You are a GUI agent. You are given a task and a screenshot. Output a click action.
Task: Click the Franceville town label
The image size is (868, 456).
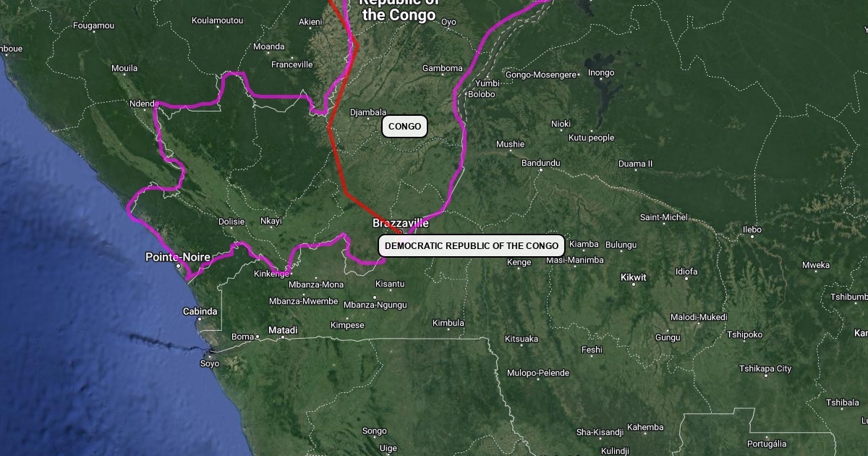pos(292,64)
